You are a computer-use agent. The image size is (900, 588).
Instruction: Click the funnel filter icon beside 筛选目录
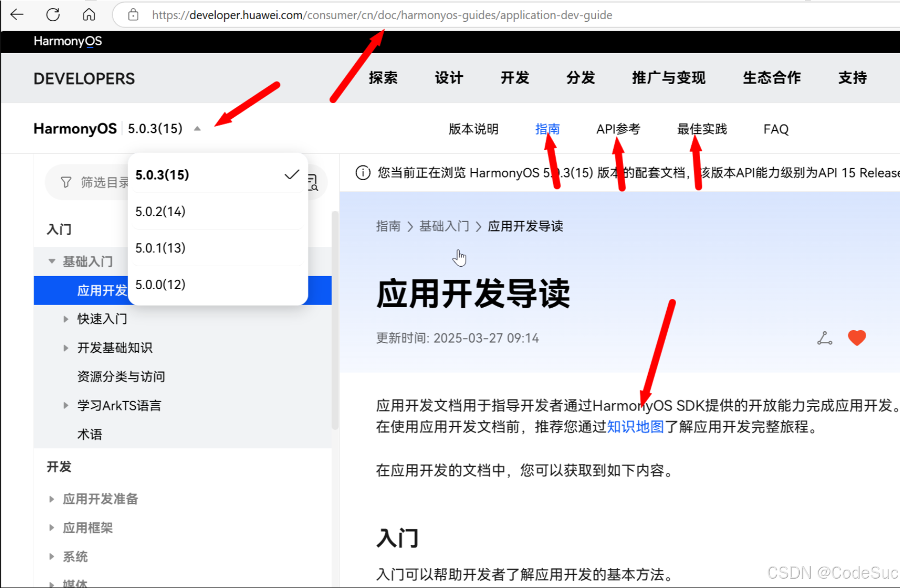pos(65,182)
